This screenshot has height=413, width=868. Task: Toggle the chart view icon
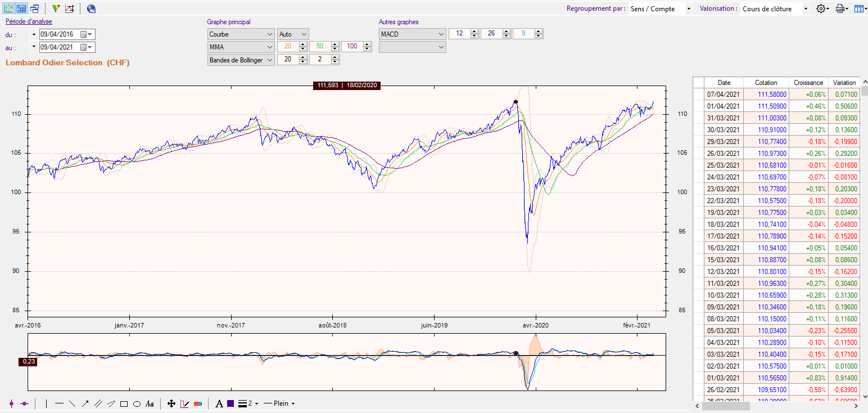click(x=8, y=8)
